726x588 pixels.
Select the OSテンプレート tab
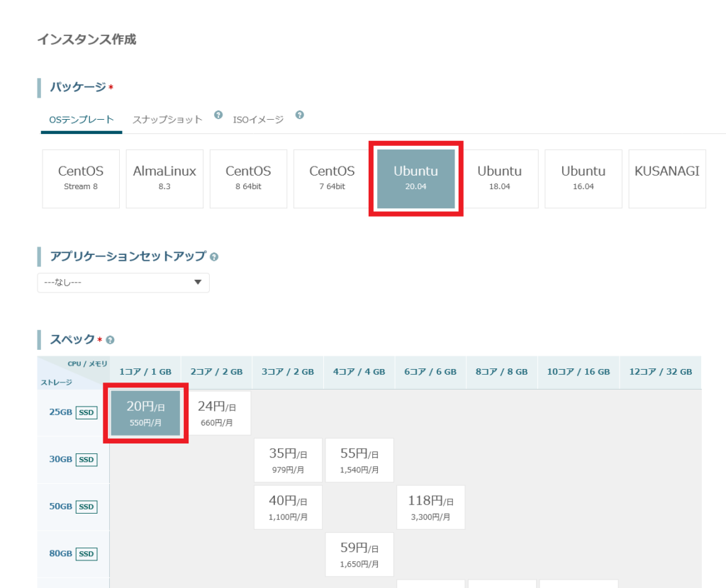coord(81,120)
